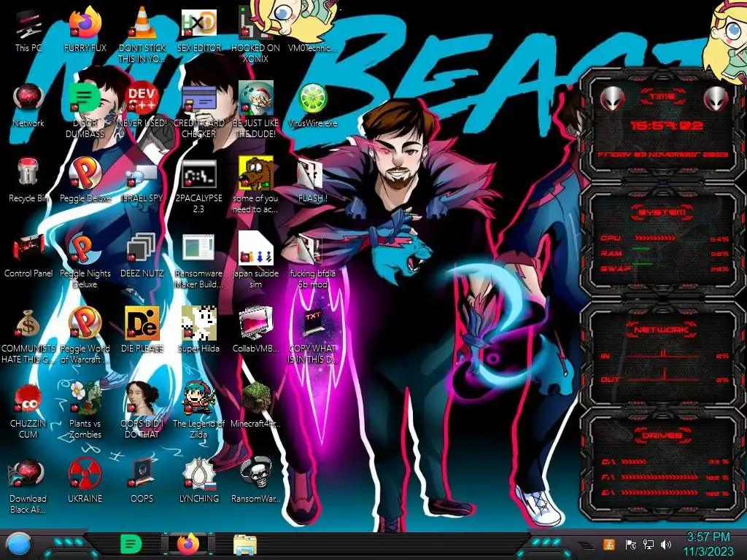Open OOPS DID I DO THAT portrait icon
747x560 pixels.
[x=142, y=410]
